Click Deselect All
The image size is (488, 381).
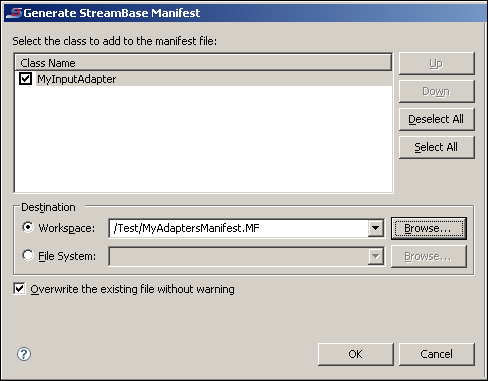tap(437, 119)
